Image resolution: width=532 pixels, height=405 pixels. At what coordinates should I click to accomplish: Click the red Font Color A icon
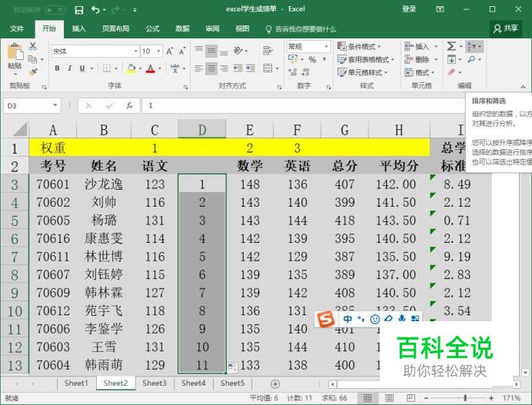pos(151,69)
